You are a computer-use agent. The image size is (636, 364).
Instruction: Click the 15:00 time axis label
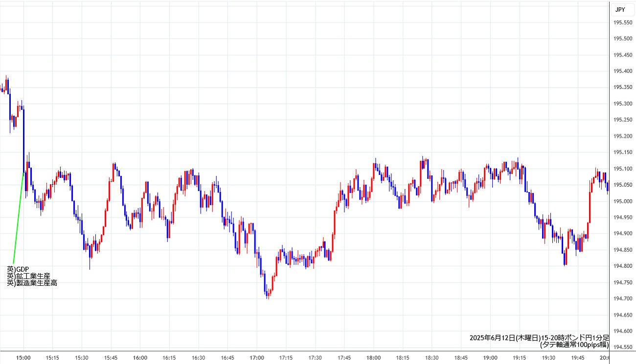coord(23,358)
